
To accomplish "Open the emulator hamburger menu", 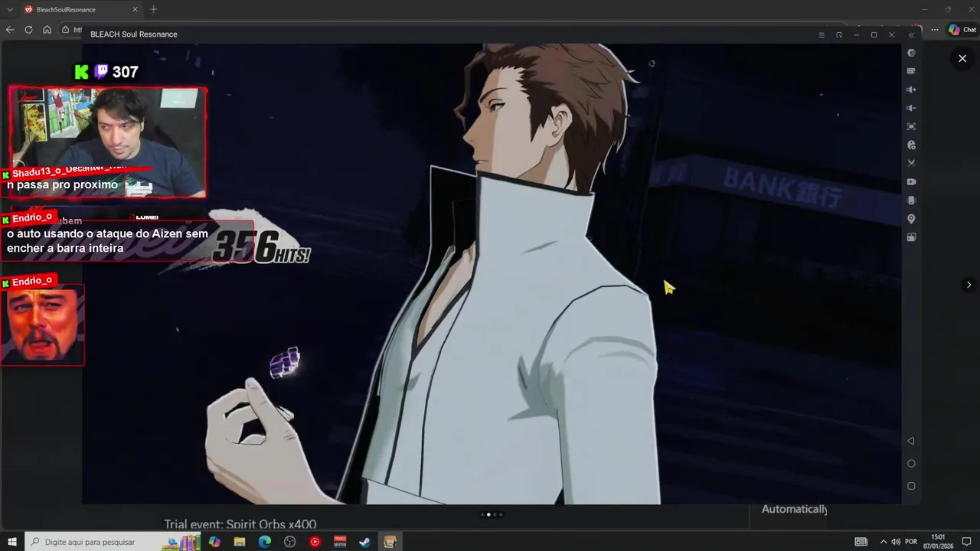I will (822, 35).
